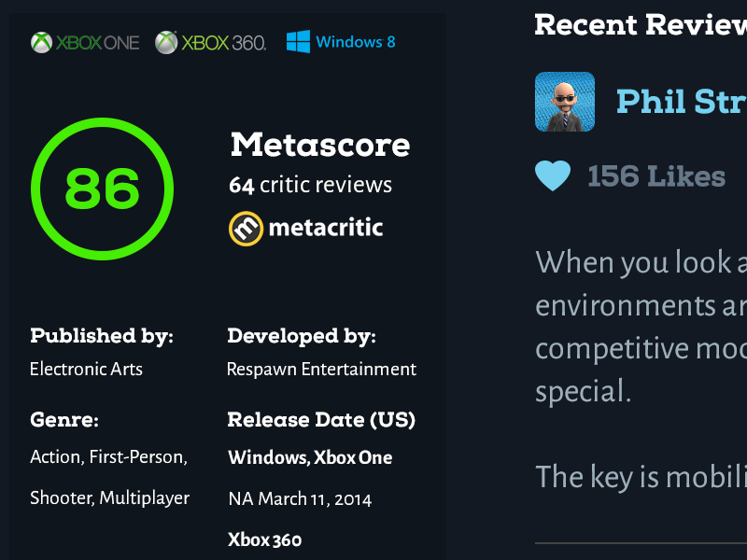This screenshot has height=560, width=747.
Task: Click the blue heart like icon
Action: pos(553,175)
